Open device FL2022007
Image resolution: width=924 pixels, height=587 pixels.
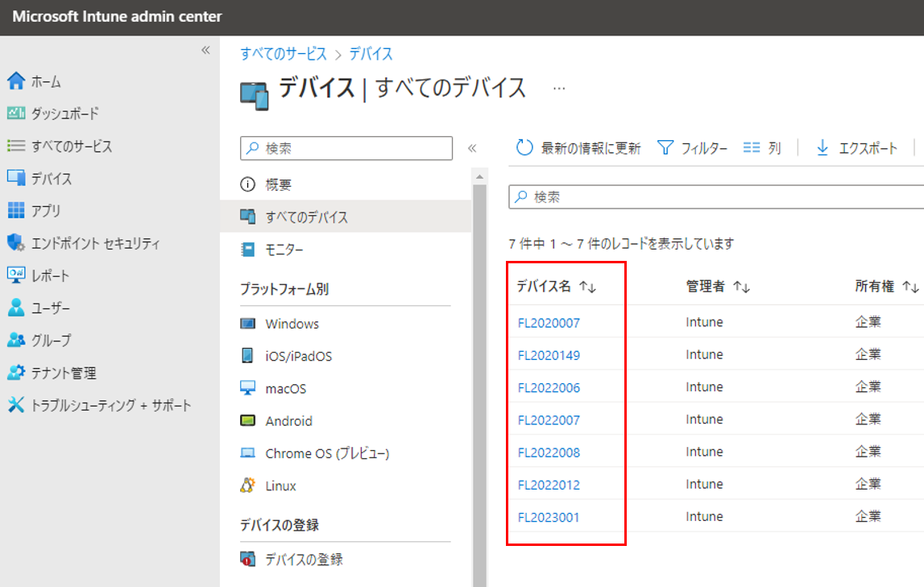tap(549, 420)
